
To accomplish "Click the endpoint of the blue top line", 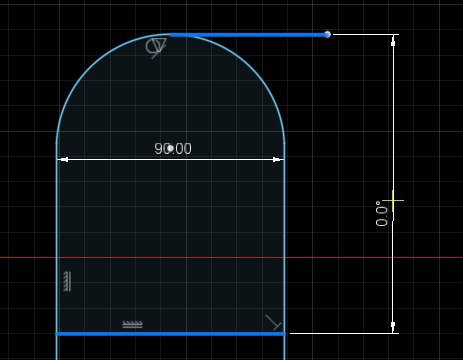I will click(x=327, y=34).
